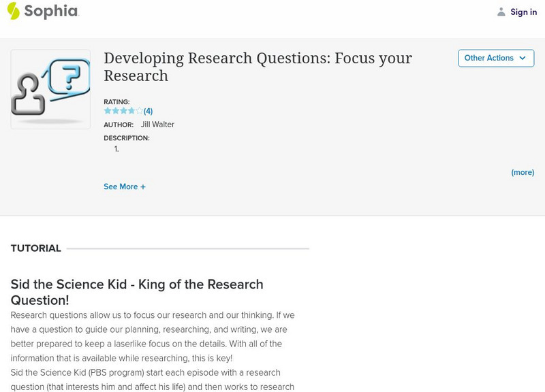Open the Other Actions dropdown

point(489,59)
